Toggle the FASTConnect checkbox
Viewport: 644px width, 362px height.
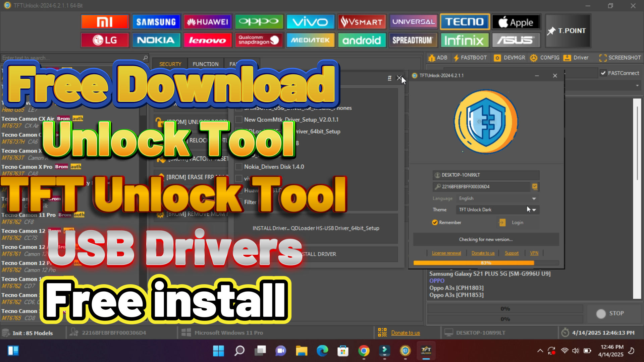pos(603,73)
